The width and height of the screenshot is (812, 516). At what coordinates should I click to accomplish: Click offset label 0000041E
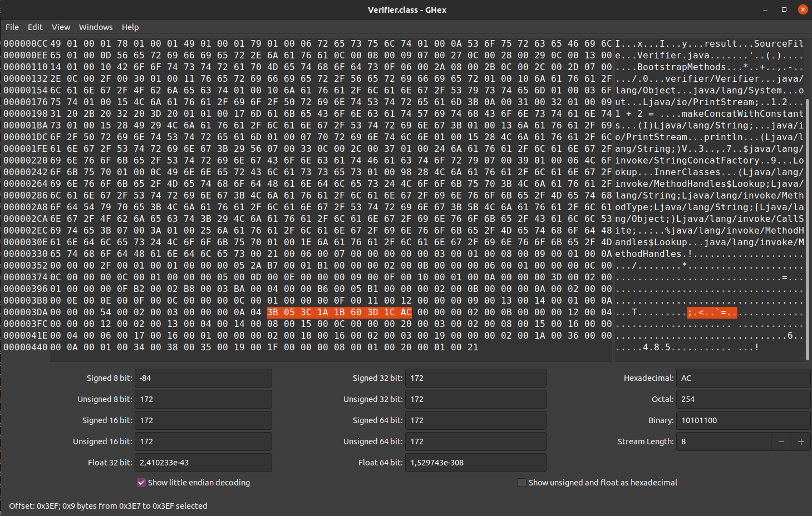26,336
